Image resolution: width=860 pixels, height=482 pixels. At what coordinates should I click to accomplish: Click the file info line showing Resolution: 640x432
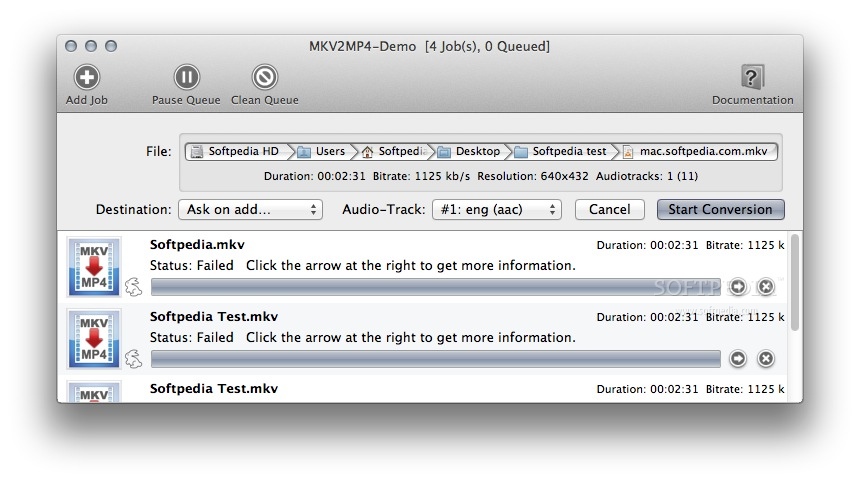point(481,176)
